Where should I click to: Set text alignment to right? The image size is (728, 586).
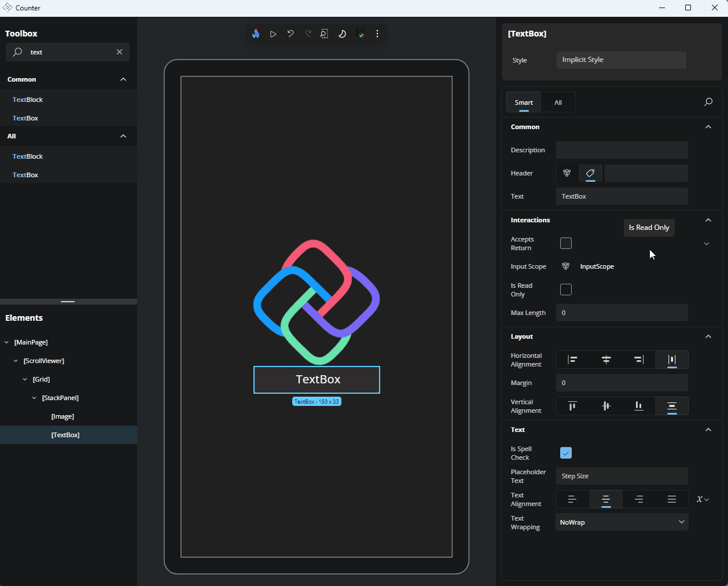click(639, 499)
